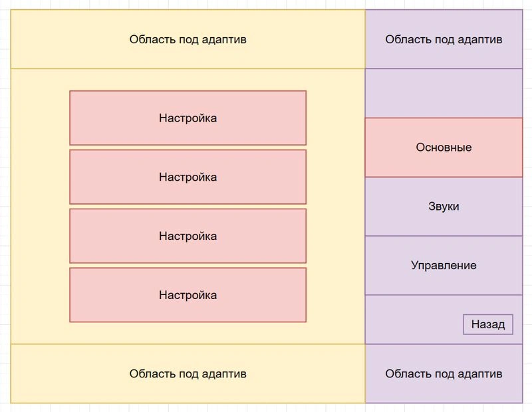Click the bottom purple Область под адаптив block
532x412 pixels.
tap(444, 373)
